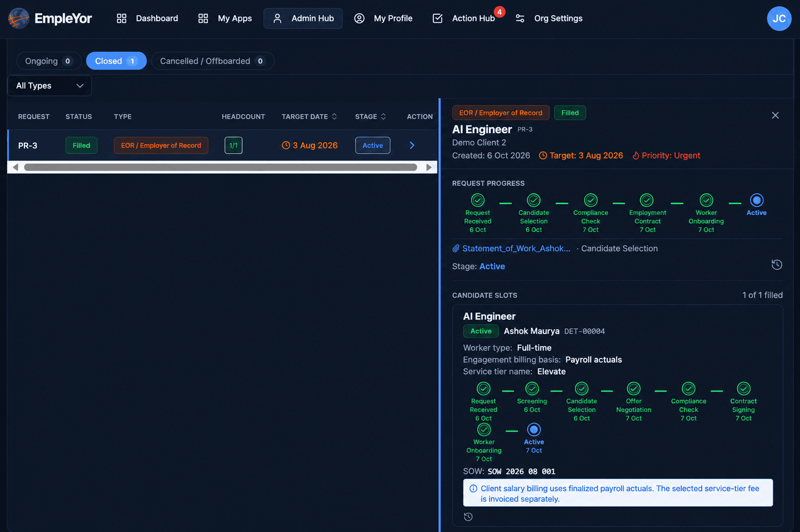
Task: Click the Contract Signing step icon
Action: pos(744,388)
